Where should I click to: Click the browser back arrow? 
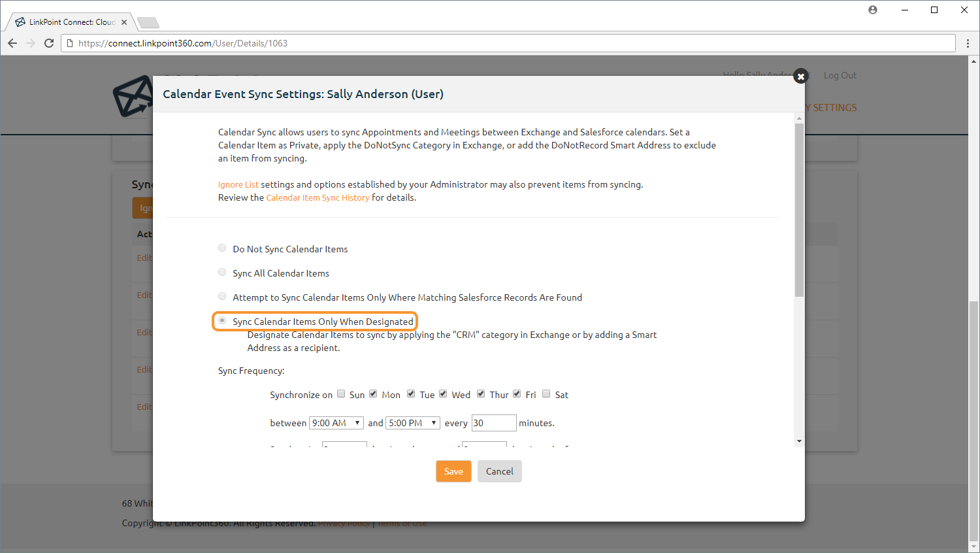12,43
